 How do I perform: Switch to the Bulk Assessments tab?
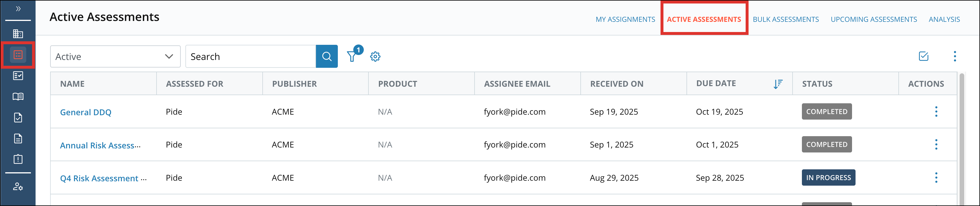tap(786, 19)
